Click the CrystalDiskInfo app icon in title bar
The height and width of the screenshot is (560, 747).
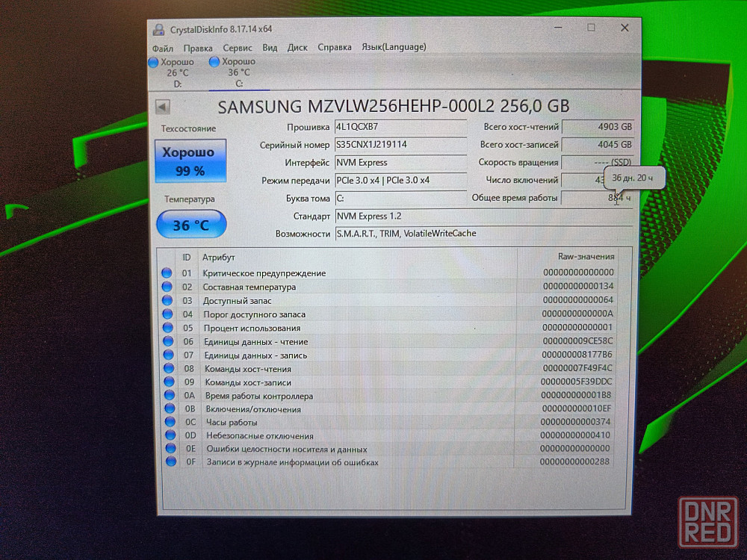click(158, 29)
